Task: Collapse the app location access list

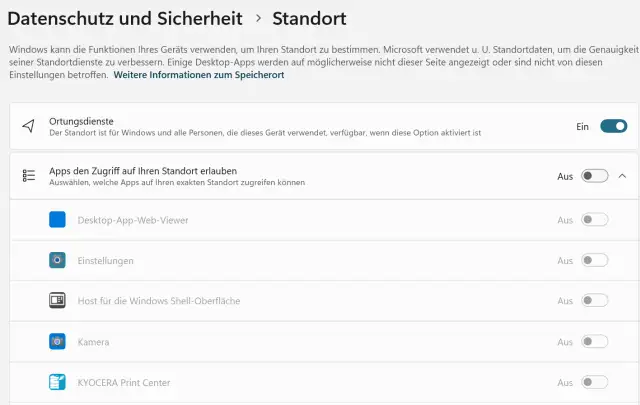Action: [x=623, y=176]
